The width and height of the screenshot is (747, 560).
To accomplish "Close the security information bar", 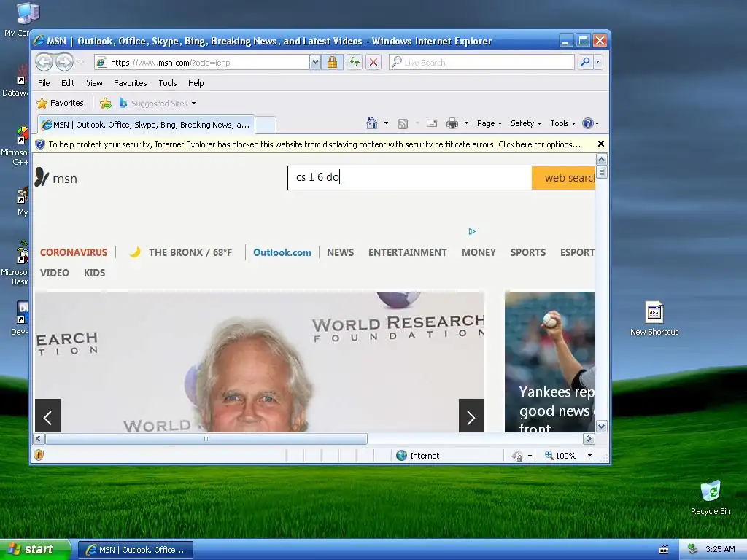I will (x=601, y=144).
